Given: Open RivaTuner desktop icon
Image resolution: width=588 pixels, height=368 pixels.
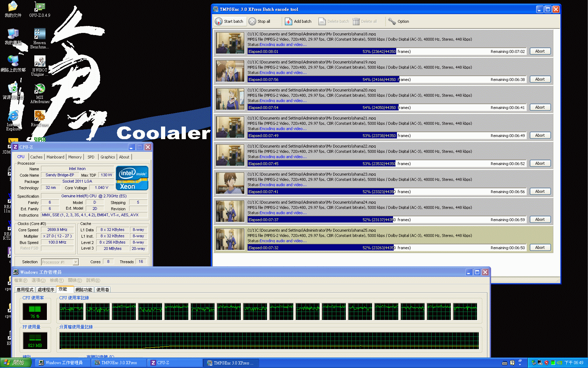Looking at the screenshot, I should click(x=40, y=118).
